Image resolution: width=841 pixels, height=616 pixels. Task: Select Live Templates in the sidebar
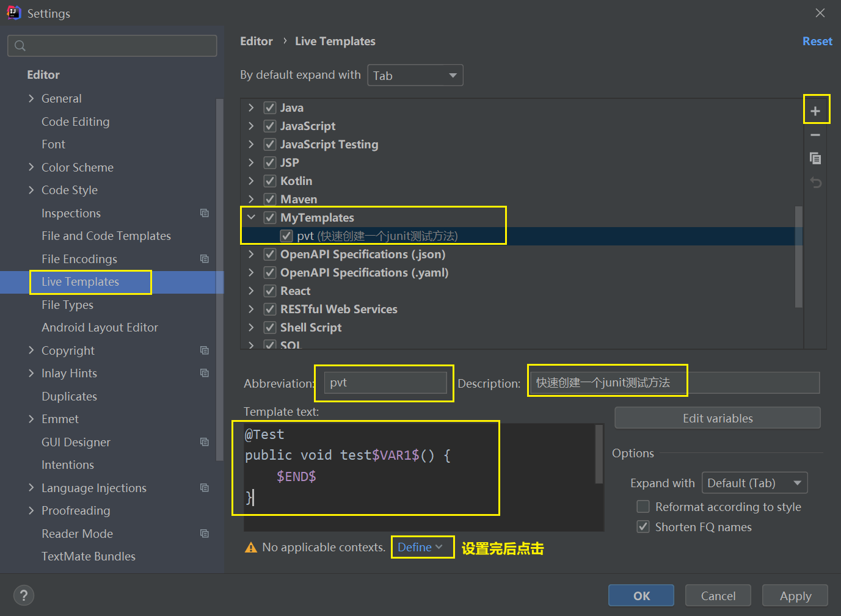tap(81, 281)
